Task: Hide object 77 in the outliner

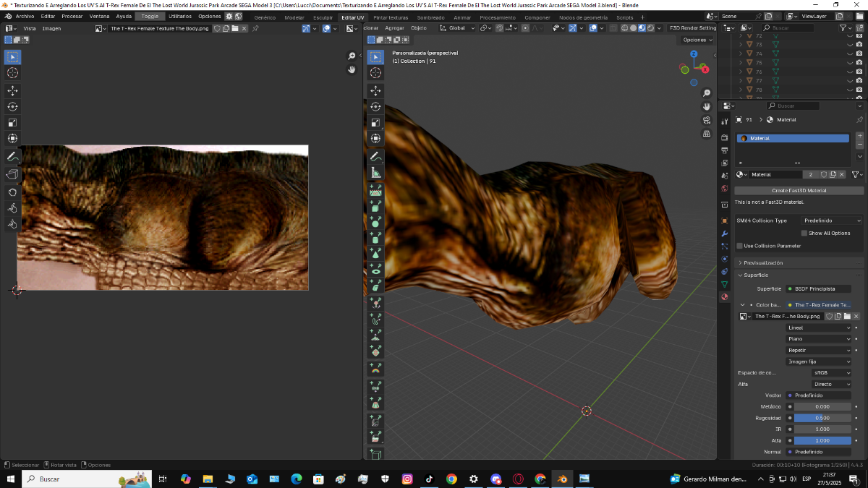Action: [849, 80]
